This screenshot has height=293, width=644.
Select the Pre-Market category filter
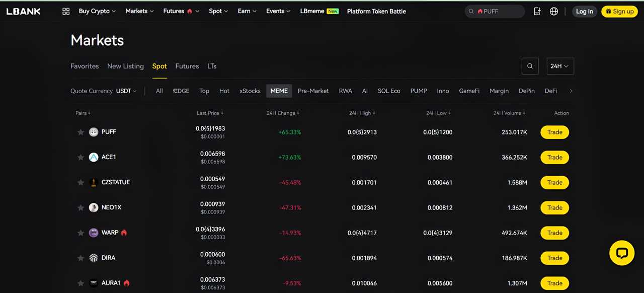(313, 91)
